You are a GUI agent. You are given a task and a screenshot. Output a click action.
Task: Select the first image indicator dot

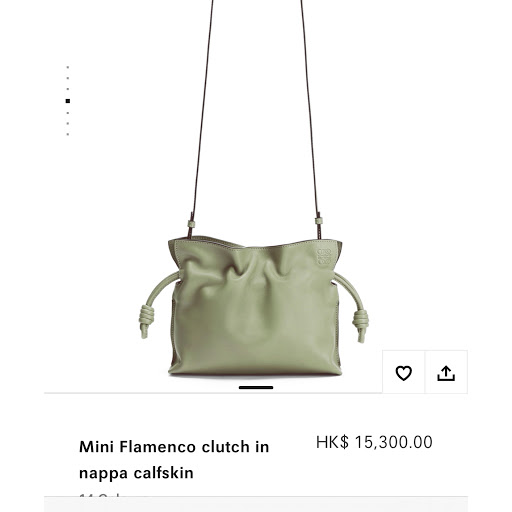68,67
